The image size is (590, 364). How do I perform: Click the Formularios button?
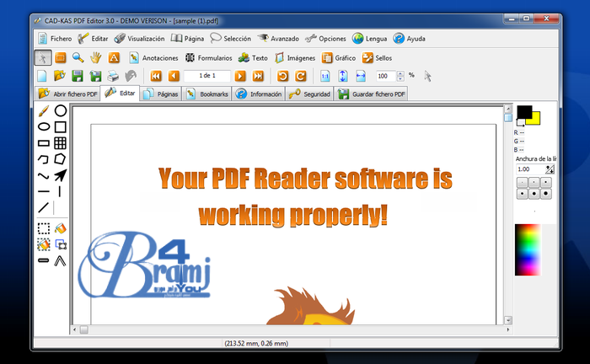tap(208, 58)
